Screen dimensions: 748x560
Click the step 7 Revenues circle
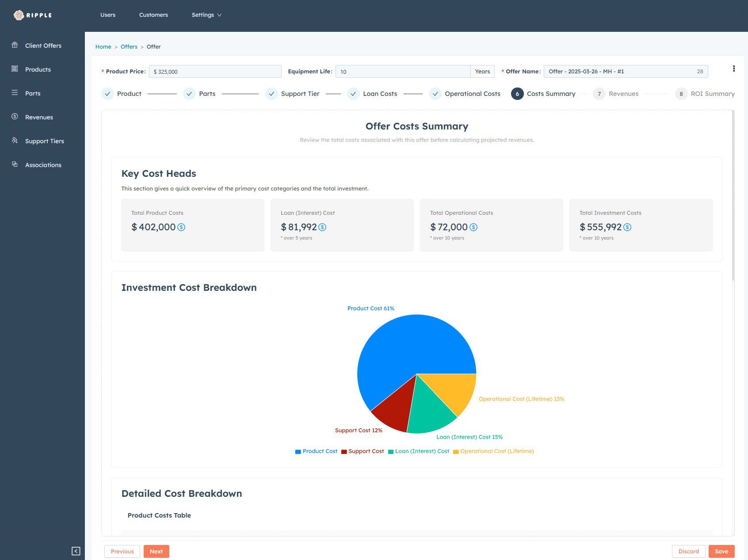(599, 94)
